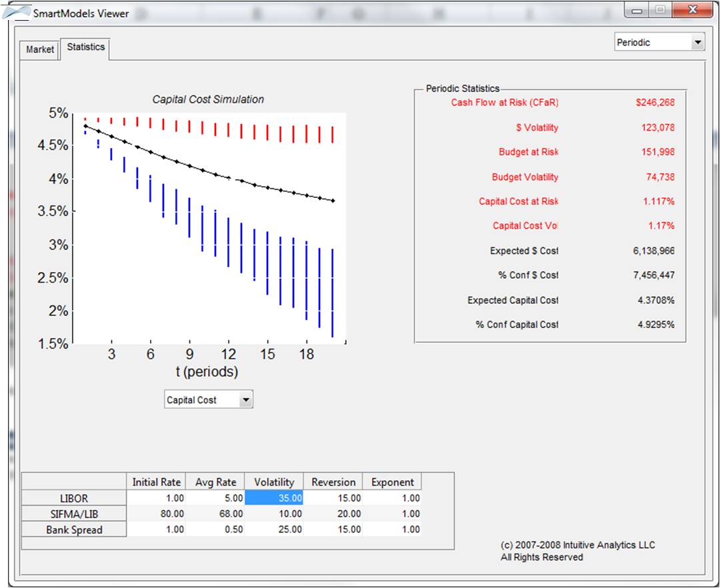Edit SIFMA/LIB Initial Rate value 80.00
Image resolution: width=720 pixels, height=588 pixels.
tap(156, 514)
